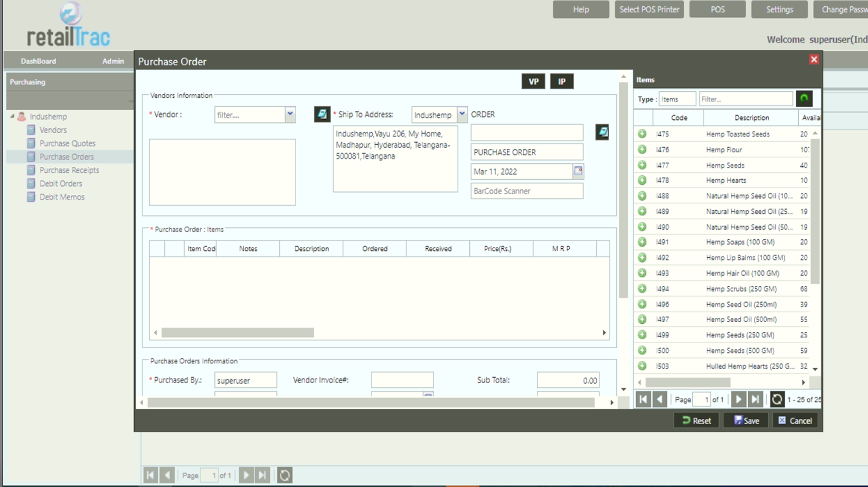Click the BarCode Scanner input field

(527, 191)
